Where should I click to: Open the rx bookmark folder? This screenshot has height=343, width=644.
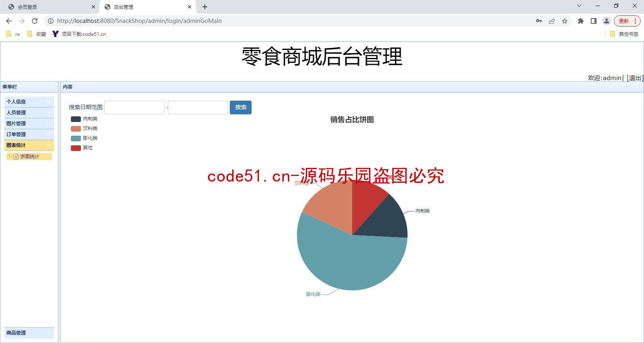pos(13,34)
